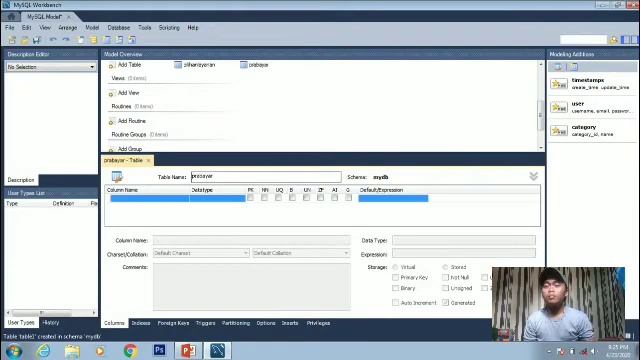Select the category template in Modeling Additions
The image size is (640, 360).
[x=592, y=130]
